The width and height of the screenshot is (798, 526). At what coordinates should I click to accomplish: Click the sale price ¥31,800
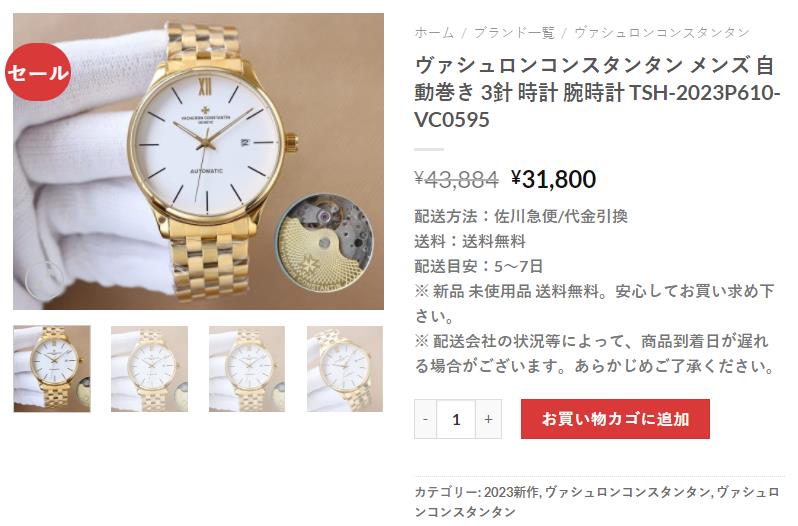tap(553, 179)
